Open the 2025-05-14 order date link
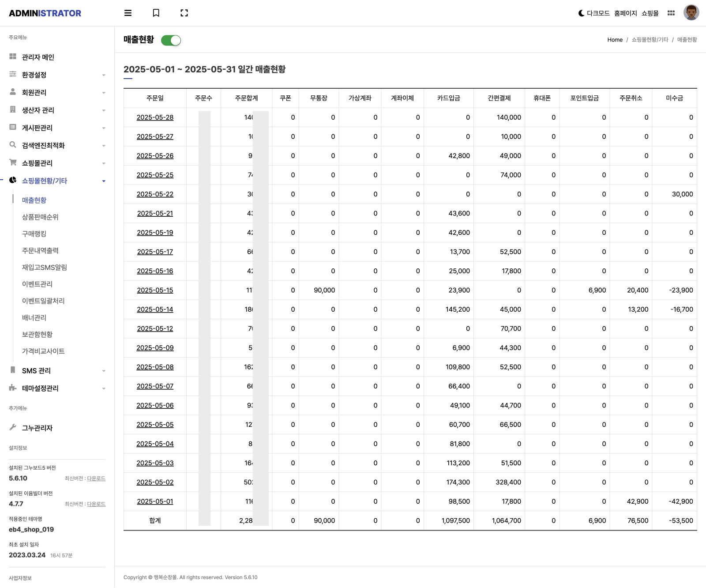The image size is (706, 588). [x=155, y=309]
